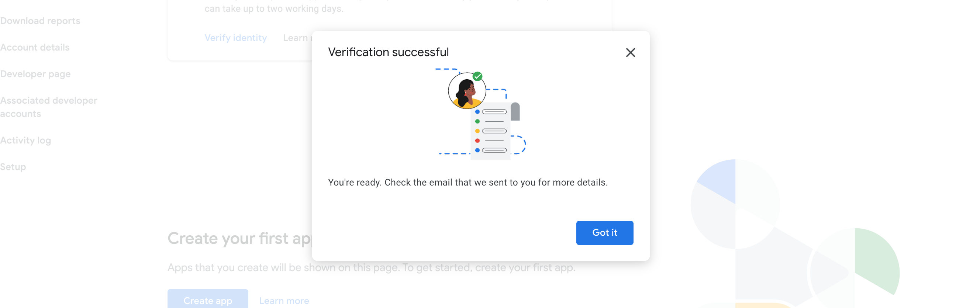Click the checklist document illustration
The image size is (980, 308).
click(x=491, y=132)
